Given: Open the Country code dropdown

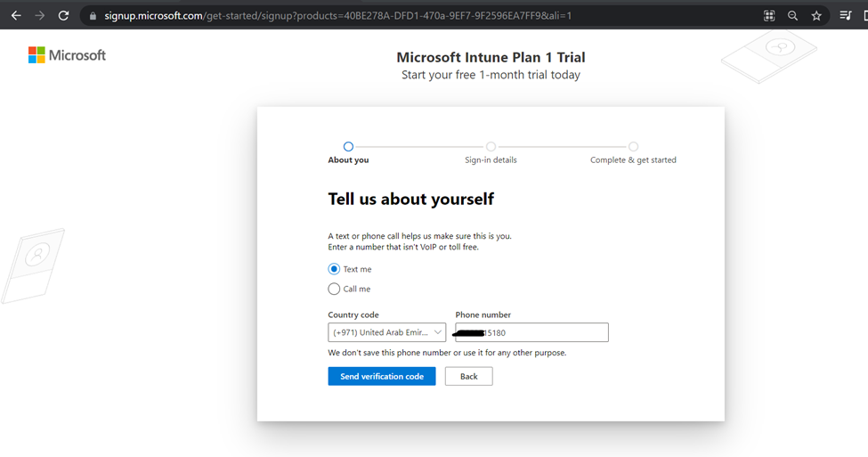Looking at the screenshot, I should [386, 332].
